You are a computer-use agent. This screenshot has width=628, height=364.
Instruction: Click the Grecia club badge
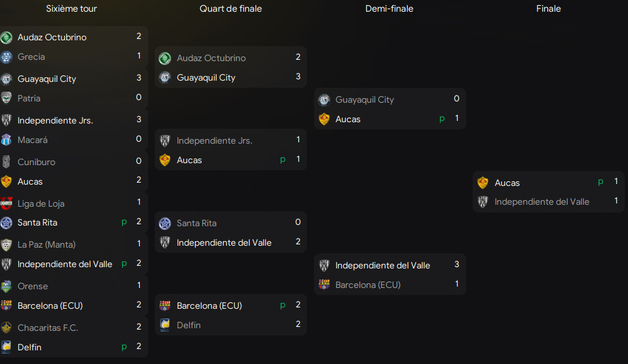(x=7, y=57)
